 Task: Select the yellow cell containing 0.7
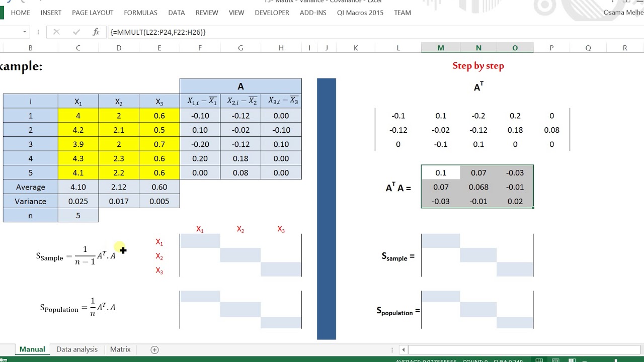pos(159,144)
